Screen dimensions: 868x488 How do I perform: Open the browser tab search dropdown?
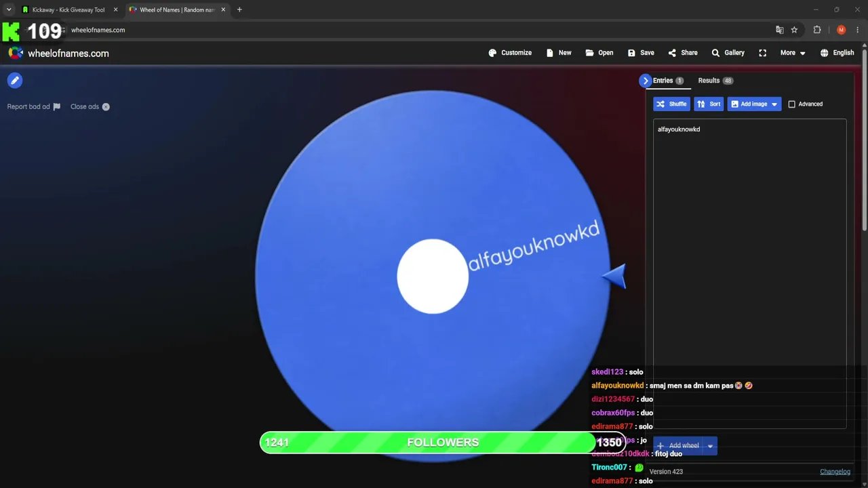click(9, 9)
